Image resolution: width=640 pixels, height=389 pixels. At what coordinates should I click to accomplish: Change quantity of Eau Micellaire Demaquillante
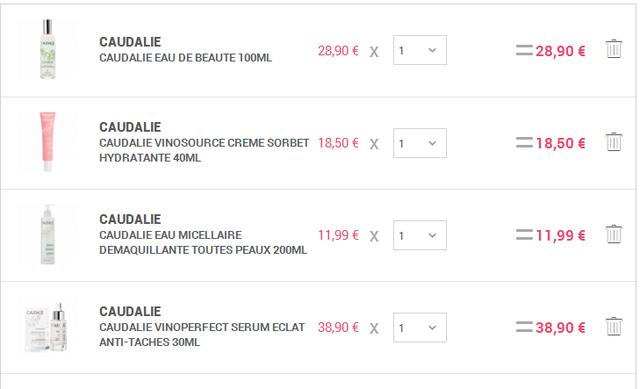click(x=420, y=235)
